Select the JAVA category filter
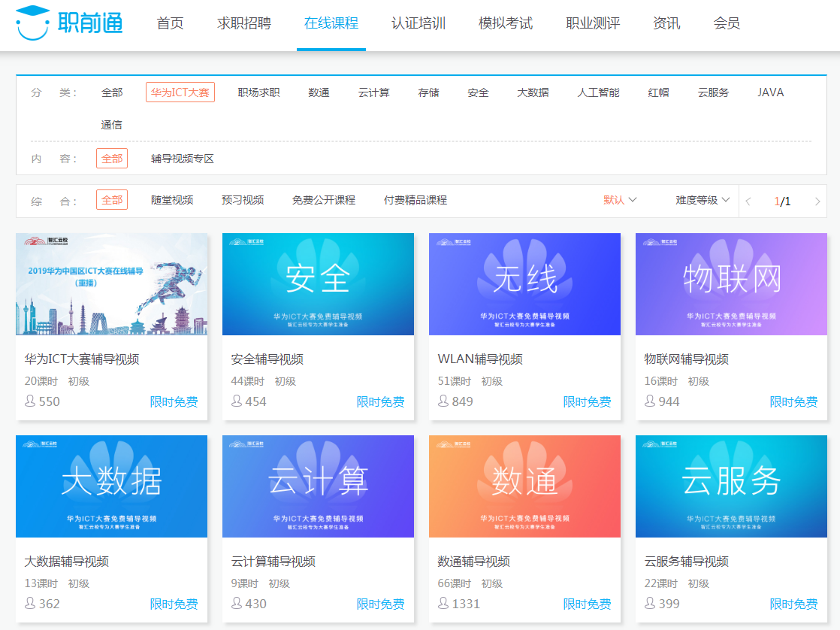Image resolution: width=840 pixels, height=630 pixels. click(771, 92)
